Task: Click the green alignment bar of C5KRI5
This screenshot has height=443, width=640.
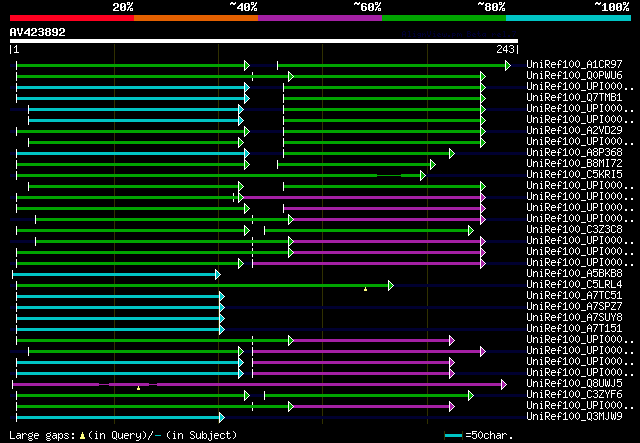Action: pyautogui.click(x=220, y=176)
